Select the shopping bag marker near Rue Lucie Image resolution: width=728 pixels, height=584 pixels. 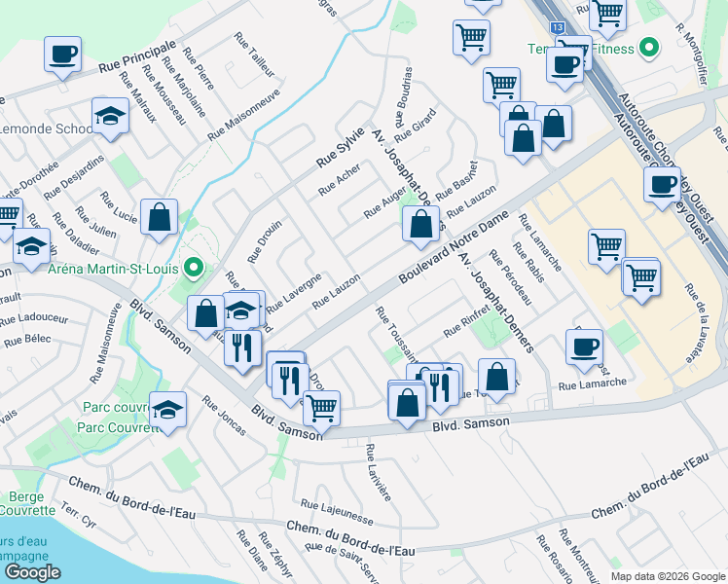click(x=159, y=217)
